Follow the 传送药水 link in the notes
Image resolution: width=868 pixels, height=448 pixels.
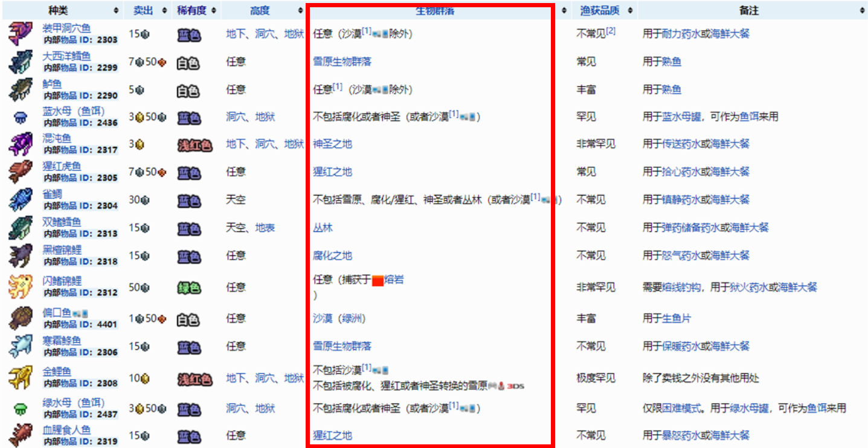[680, 144]
